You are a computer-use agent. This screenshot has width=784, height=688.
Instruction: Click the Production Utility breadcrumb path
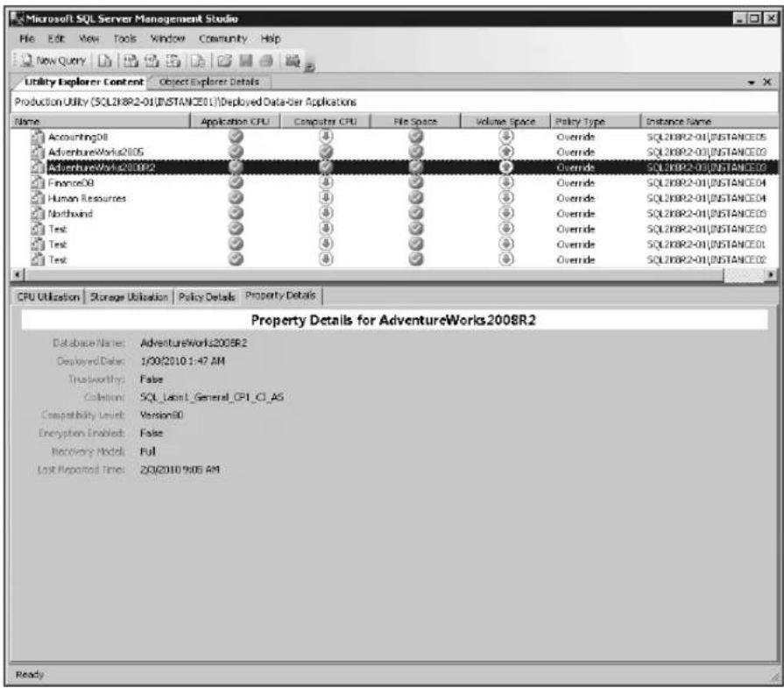point(185,102)
